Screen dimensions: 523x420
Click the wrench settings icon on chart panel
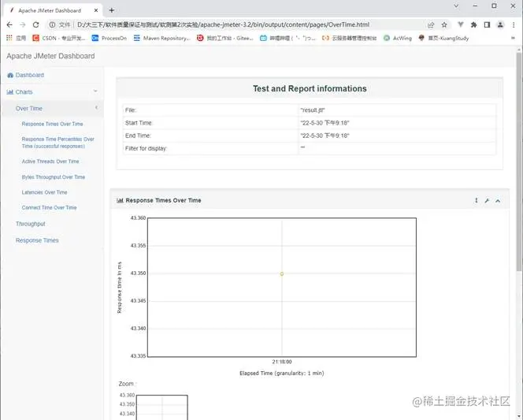(x=487, y=200)
